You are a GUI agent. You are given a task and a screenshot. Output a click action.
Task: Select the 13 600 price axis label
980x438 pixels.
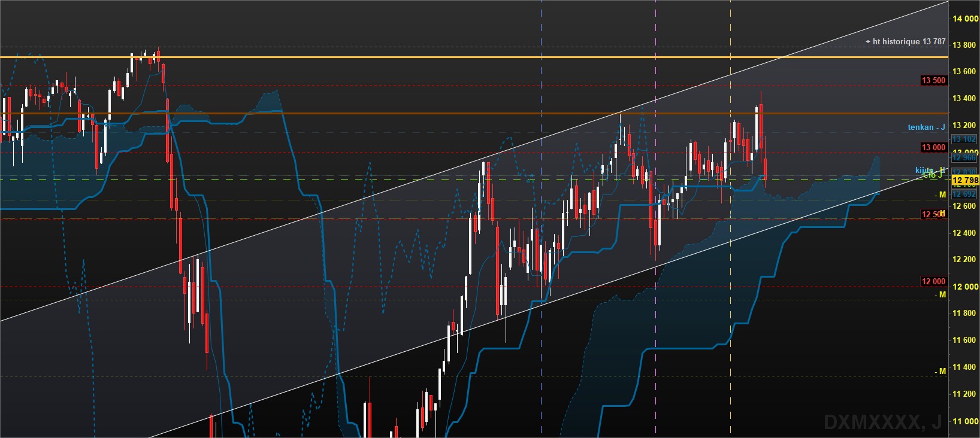point(964,71)
